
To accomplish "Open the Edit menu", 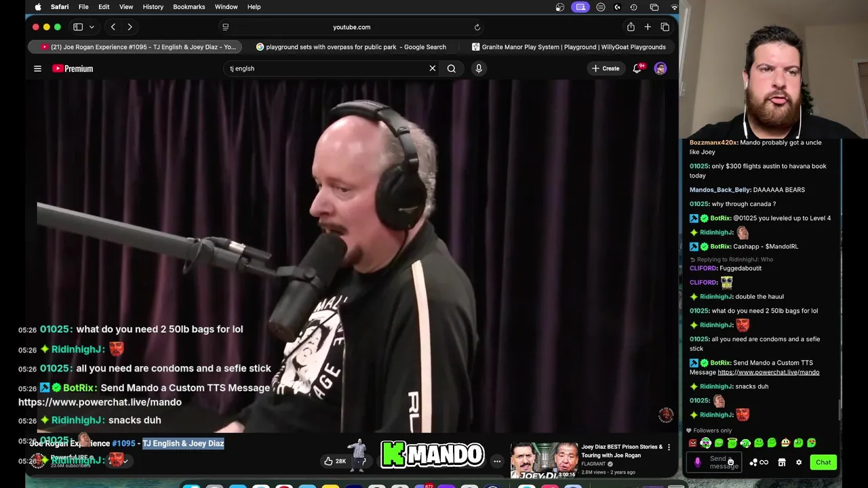I will coord(104,7).
